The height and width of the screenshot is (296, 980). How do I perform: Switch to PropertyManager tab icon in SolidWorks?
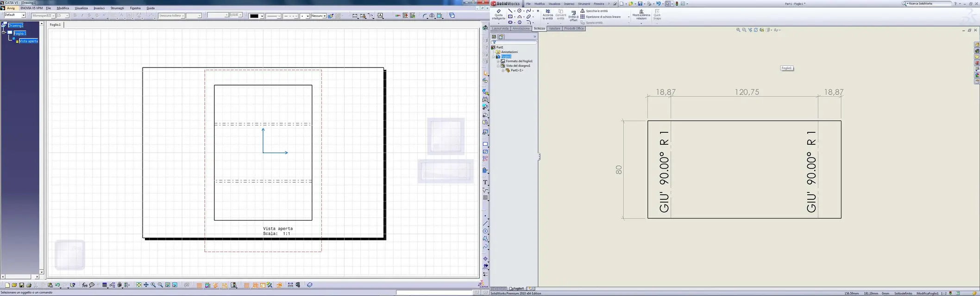tap(501, 37)
